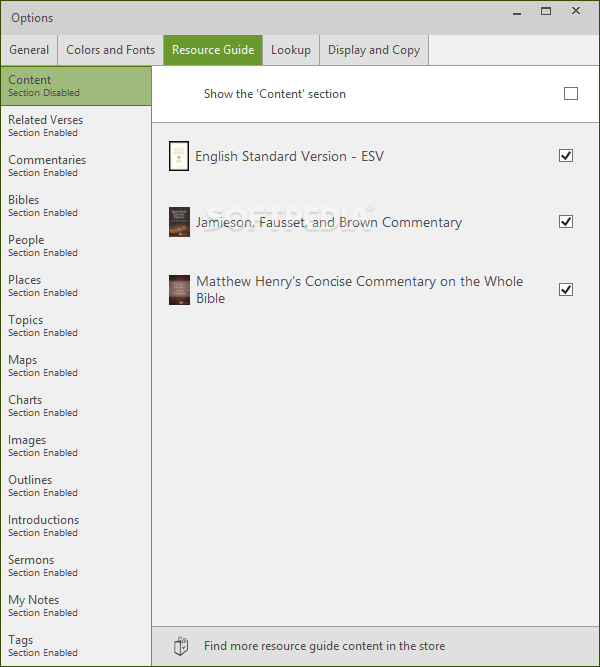Screen dimensions: 600x667
Task: Click the Matthew Henry's Concise Commentary cover thumbnail
Action: tap(179, 290)
